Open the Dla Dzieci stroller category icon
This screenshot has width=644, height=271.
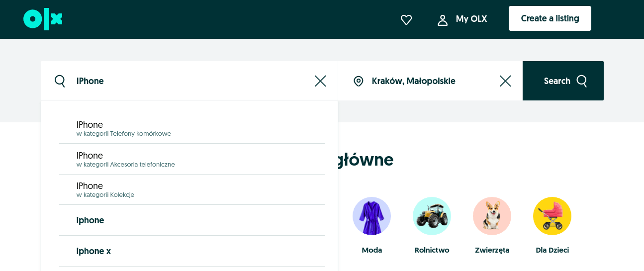pos(552,216)
